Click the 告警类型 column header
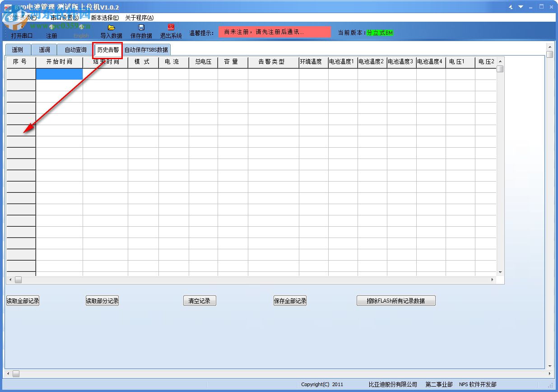Image resolution: width=558 pixels, height=392 pixels. 273,62
